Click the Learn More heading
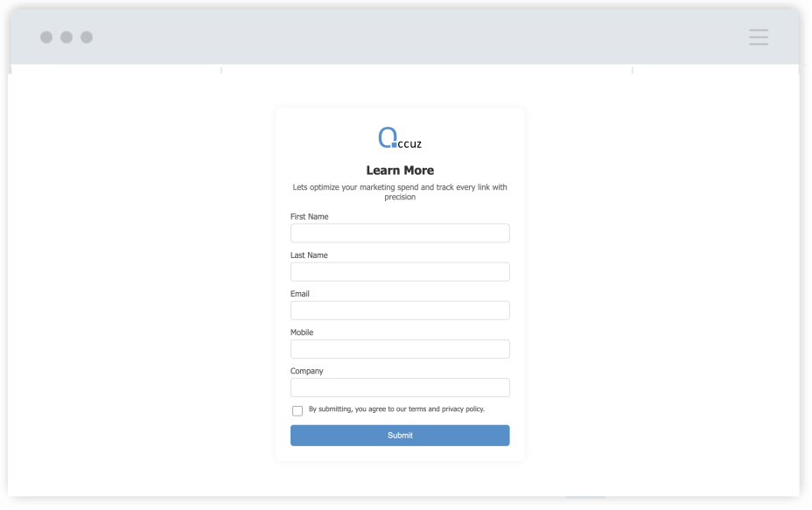 click(x=400, y=170)
